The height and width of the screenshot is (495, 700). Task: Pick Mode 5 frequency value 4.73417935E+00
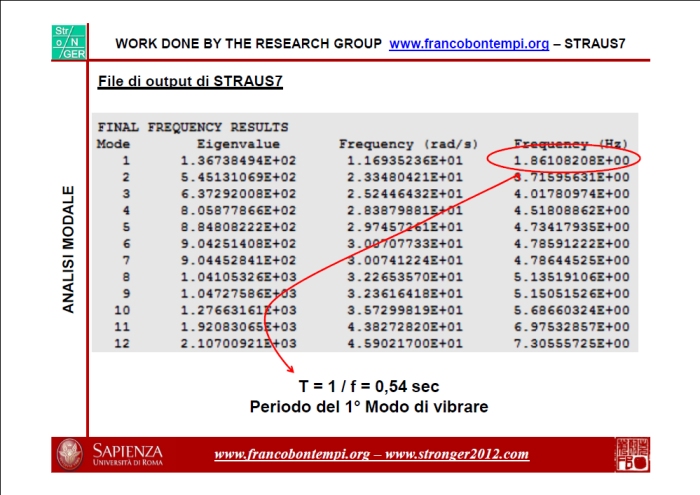click(x=571, y=226)
